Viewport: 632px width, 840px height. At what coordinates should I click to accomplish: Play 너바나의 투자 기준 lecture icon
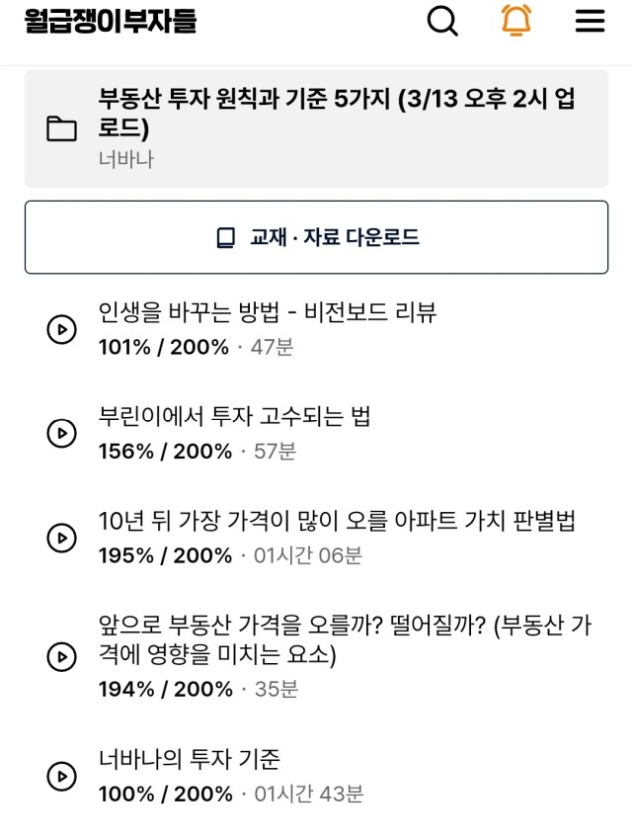click(61, 776)
